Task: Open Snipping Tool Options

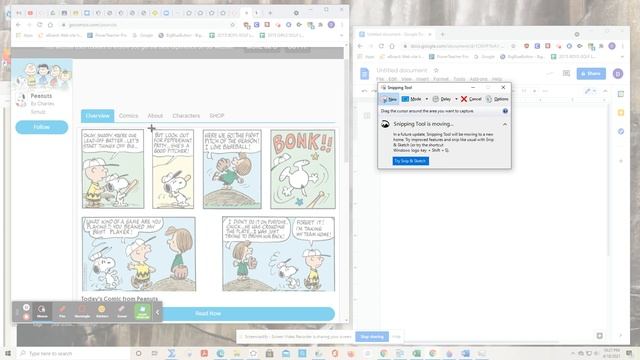Action: coord(497,99)
